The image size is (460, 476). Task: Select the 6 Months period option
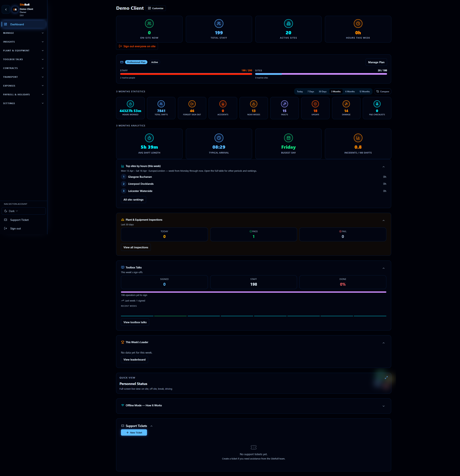350,91
